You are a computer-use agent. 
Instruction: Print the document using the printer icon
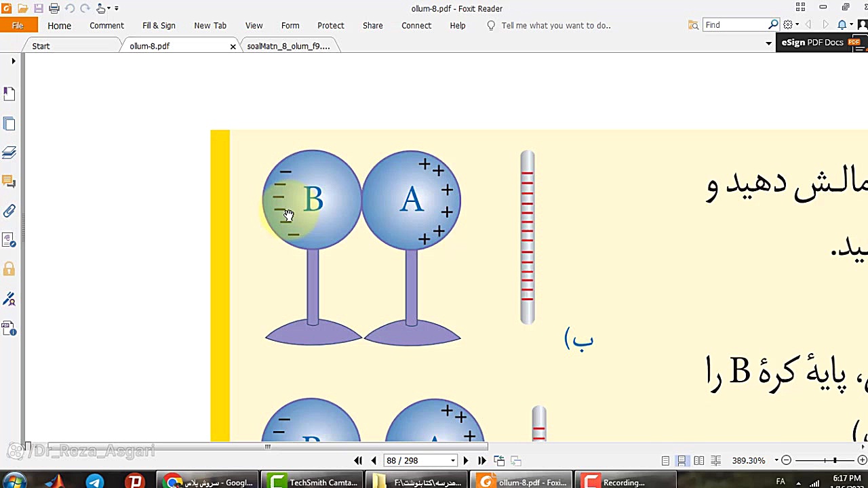54,8
